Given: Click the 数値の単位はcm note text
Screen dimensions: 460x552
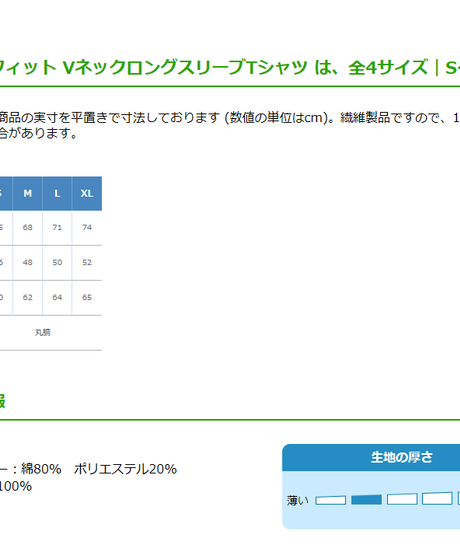Looking at the screenshot, I should tap(276, 118).
